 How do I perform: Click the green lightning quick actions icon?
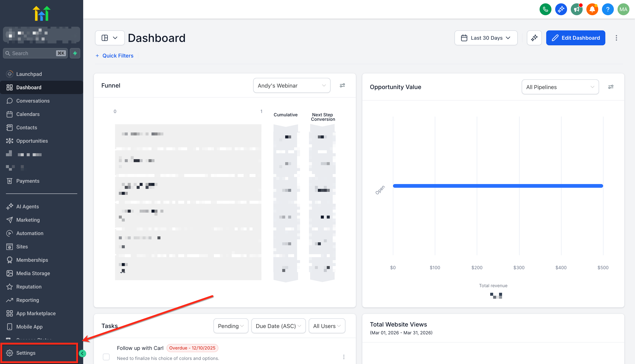pyautogui.click(x=75, y=53)
